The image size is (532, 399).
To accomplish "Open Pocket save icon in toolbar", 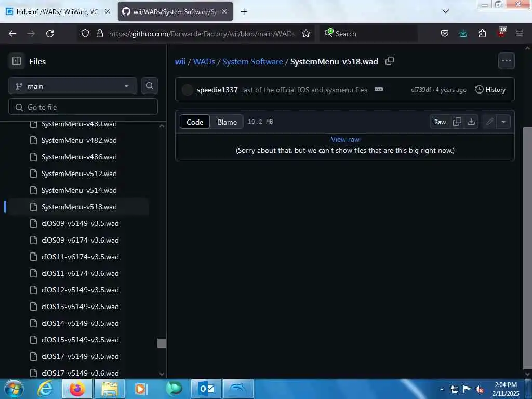I will pos(445,33).
